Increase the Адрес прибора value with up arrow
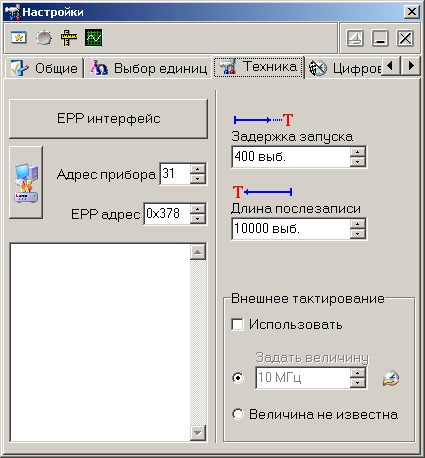 point(198,169)
